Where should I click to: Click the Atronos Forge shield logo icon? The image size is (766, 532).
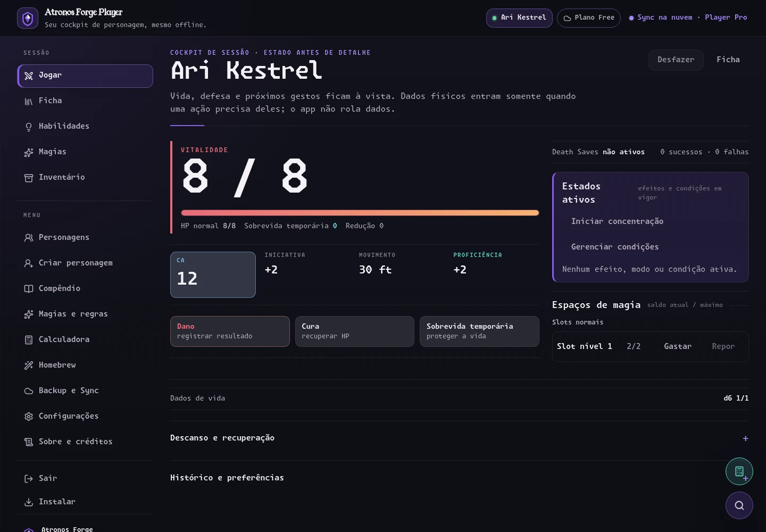coord(28,18)
